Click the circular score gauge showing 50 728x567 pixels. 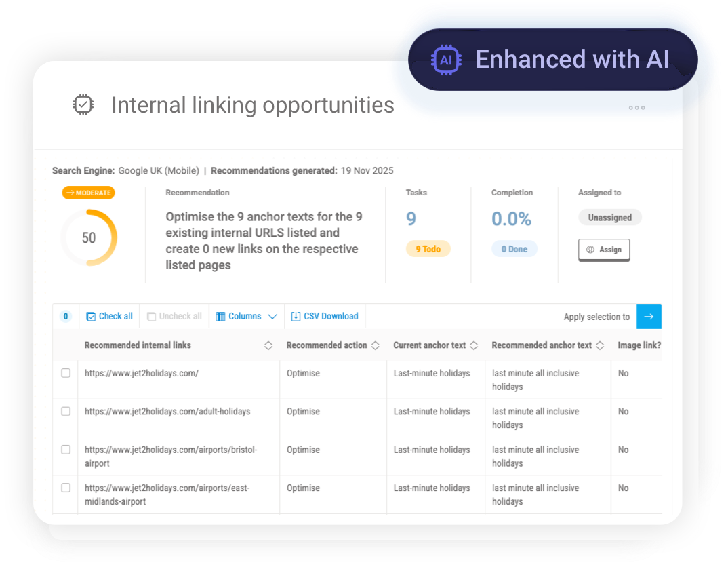(x=89, y=237)
